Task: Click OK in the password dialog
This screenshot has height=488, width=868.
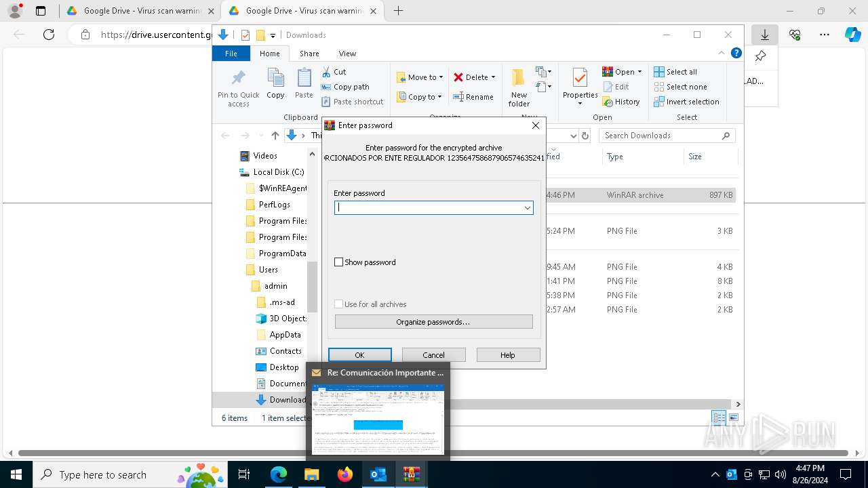Action: 360,354
